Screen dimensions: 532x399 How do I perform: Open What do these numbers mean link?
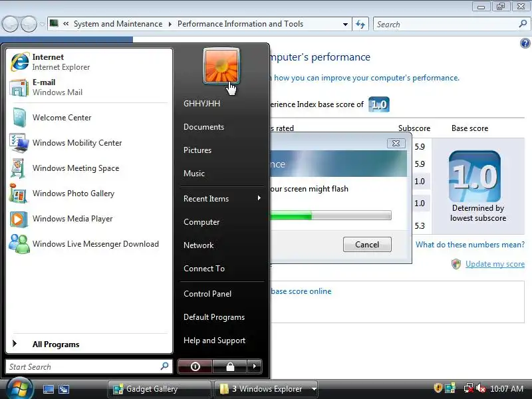pos(470,244)
